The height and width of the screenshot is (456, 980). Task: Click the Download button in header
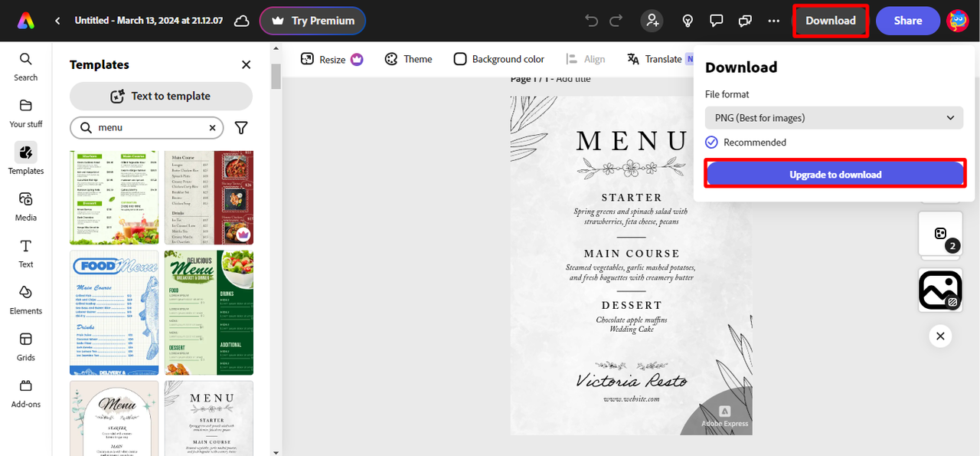pos(831,21)
